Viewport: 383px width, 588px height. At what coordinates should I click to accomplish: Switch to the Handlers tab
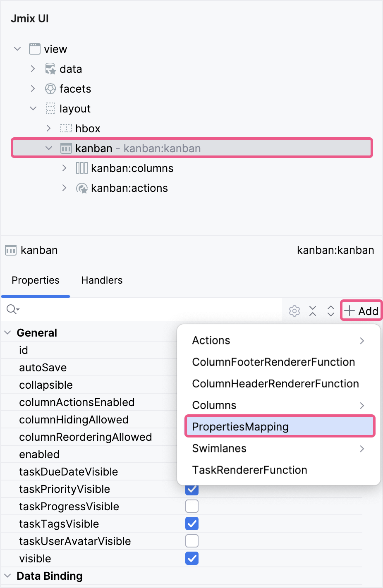click(x=101, y=280)
